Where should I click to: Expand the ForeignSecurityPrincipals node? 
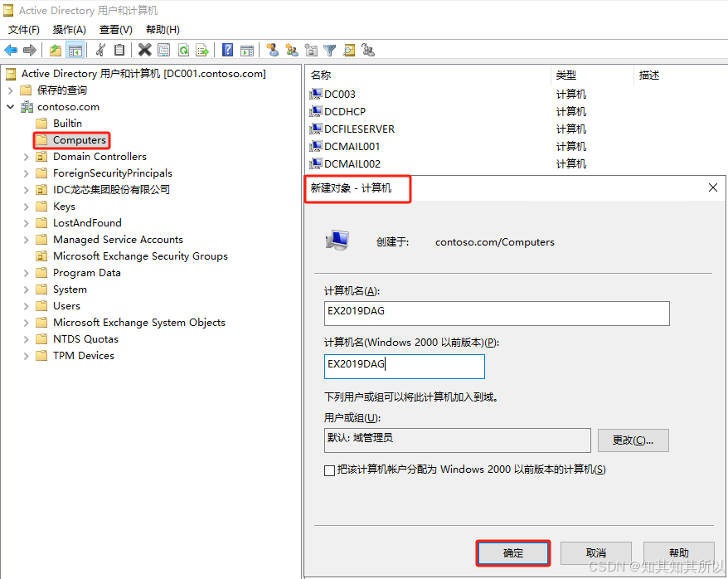[26, 173]
